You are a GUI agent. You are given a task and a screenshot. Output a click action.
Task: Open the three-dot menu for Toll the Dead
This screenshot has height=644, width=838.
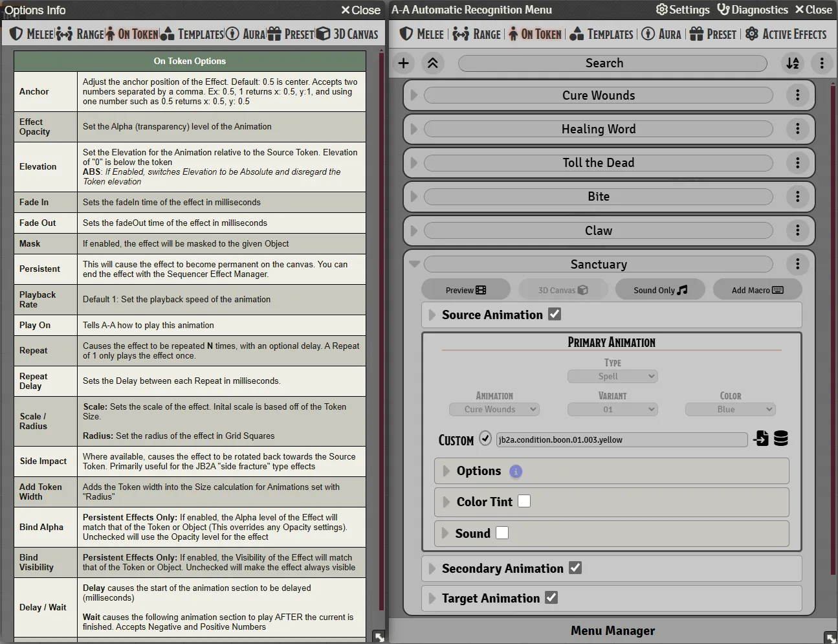tap(798, 162)
